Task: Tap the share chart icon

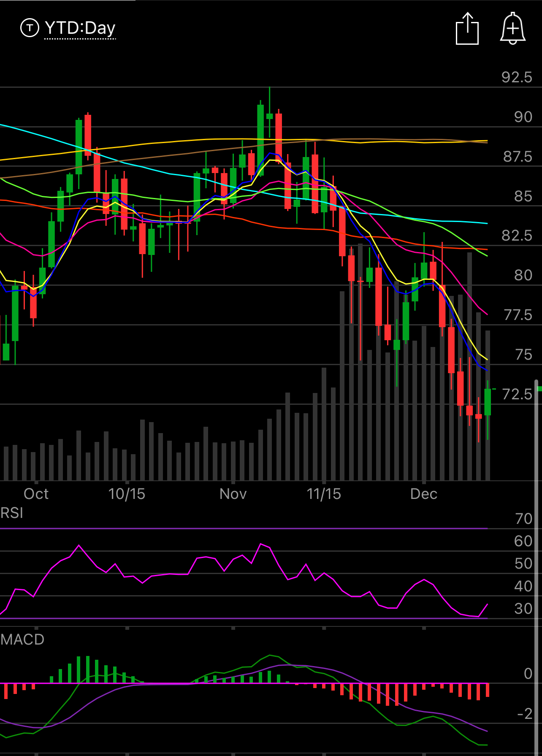Action: coord(467,28)
